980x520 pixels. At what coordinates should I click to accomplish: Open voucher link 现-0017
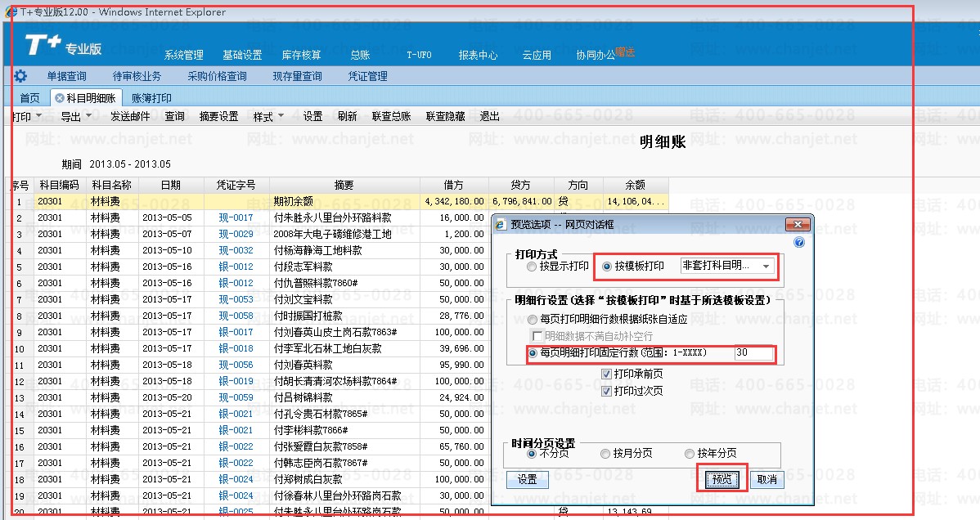coord(236,218)
